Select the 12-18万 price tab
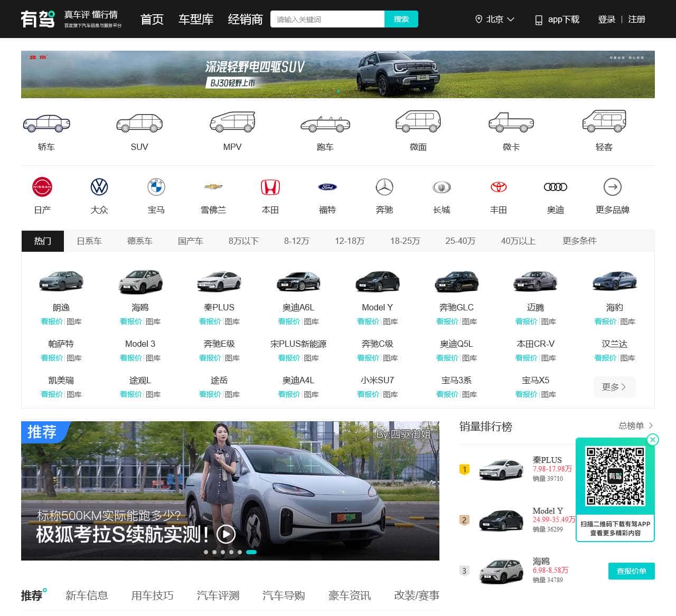676x616 pixels. [x=350, y=241]
